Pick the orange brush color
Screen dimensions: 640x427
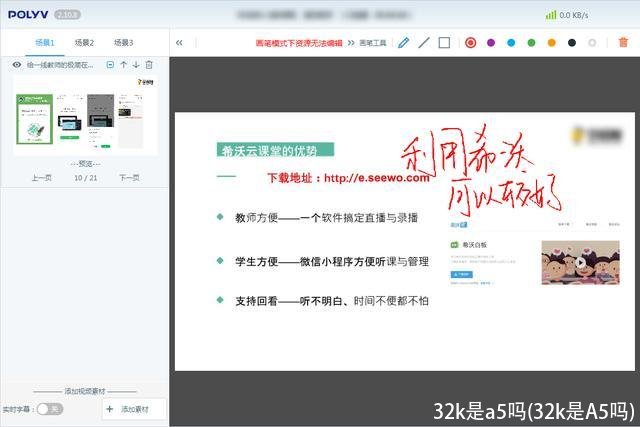551,42
